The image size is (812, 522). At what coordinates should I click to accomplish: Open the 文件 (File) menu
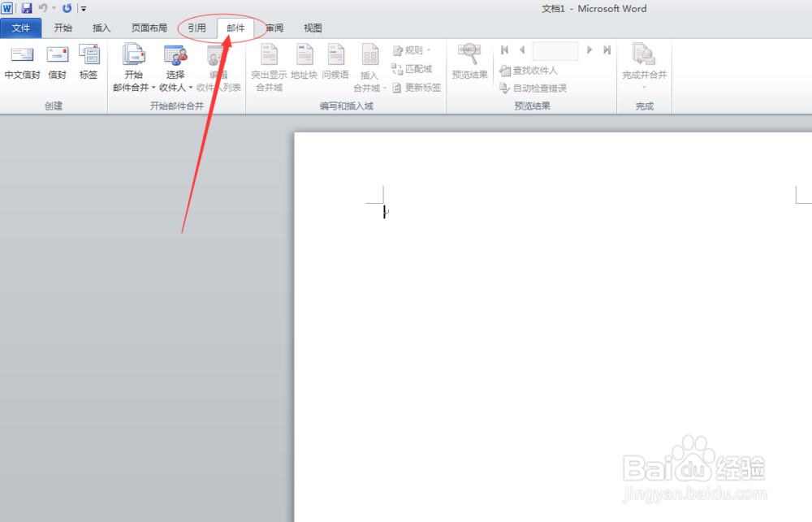click(x=21, y=28)
